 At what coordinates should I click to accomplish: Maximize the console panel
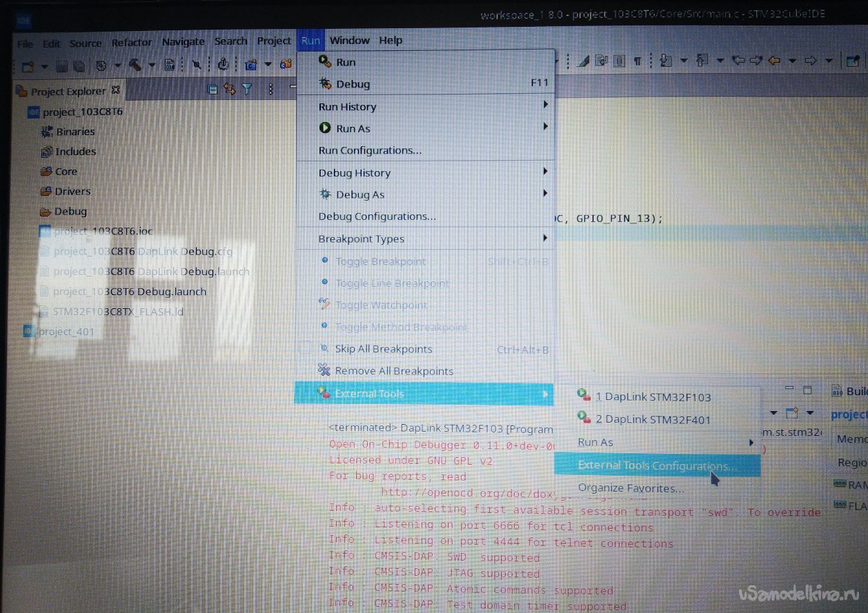coord(808,391)
